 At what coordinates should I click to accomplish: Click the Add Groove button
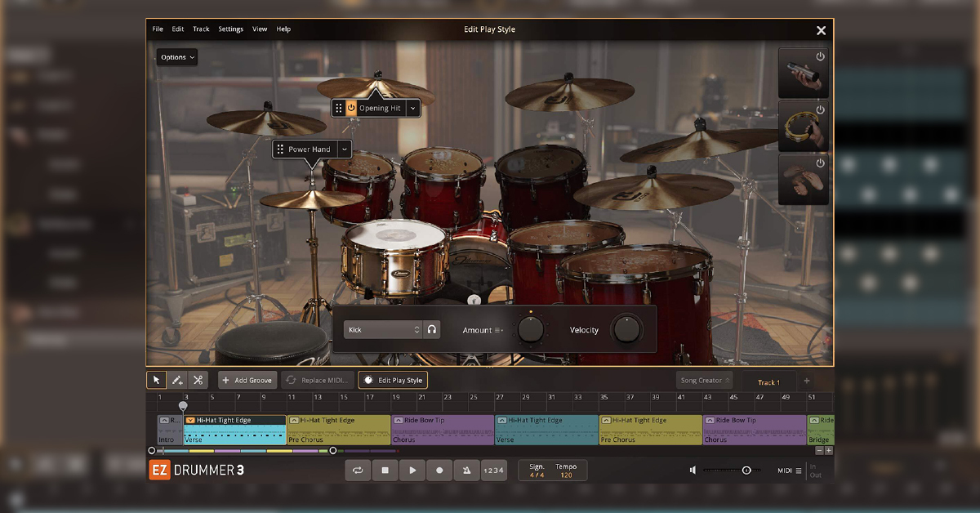click(x=247, y=380)
